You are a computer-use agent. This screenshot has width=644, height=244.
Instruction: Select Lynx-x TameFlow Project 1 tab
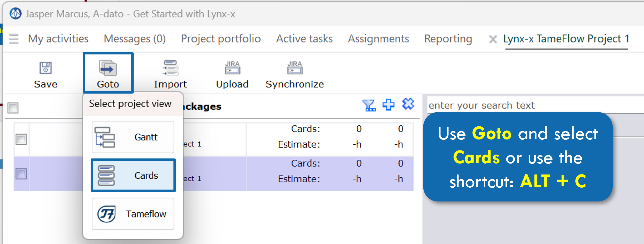pos(566,39)
